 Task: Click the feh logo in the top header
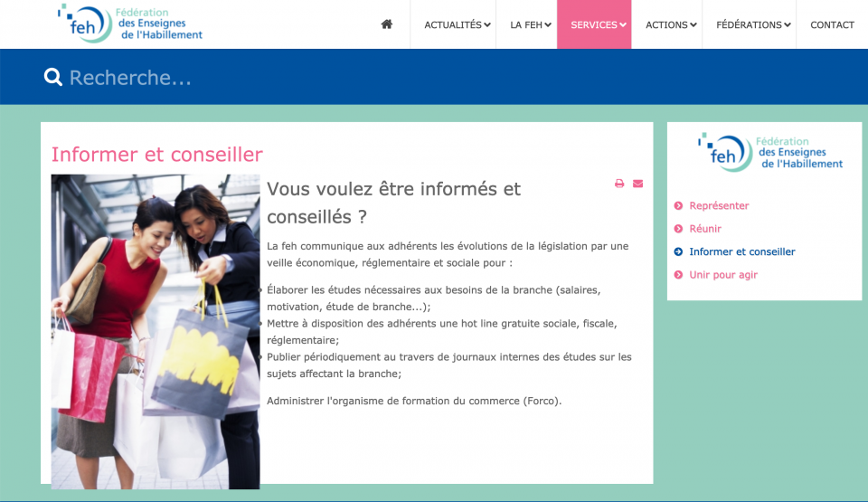click(x=130, y=24)
